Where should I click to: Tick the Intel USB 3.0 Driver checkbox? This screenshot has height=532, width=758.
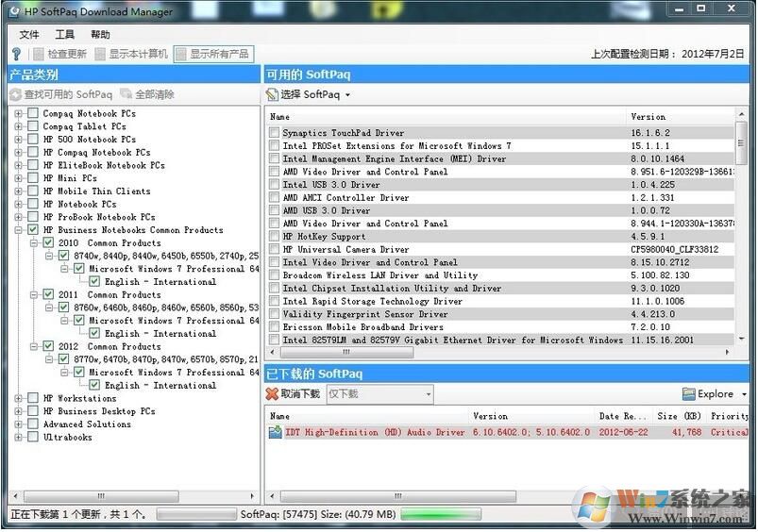(x=274, y=186)
